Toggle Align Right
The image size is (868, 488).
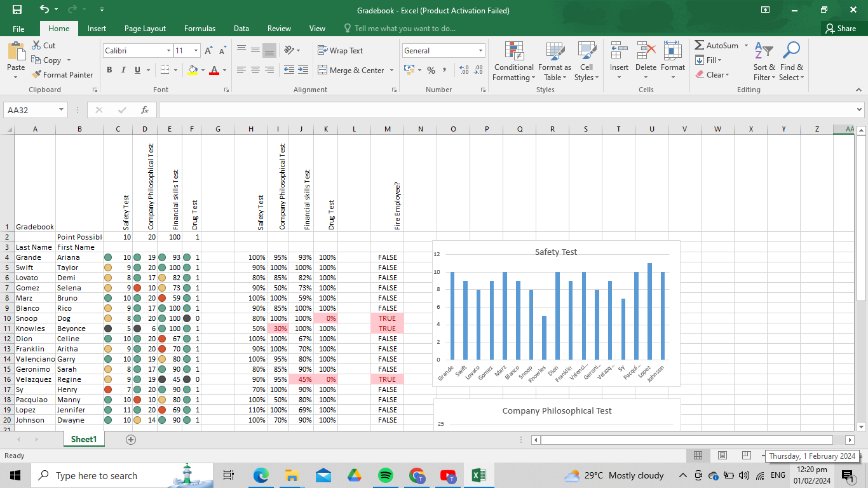[x=269, y=70]
